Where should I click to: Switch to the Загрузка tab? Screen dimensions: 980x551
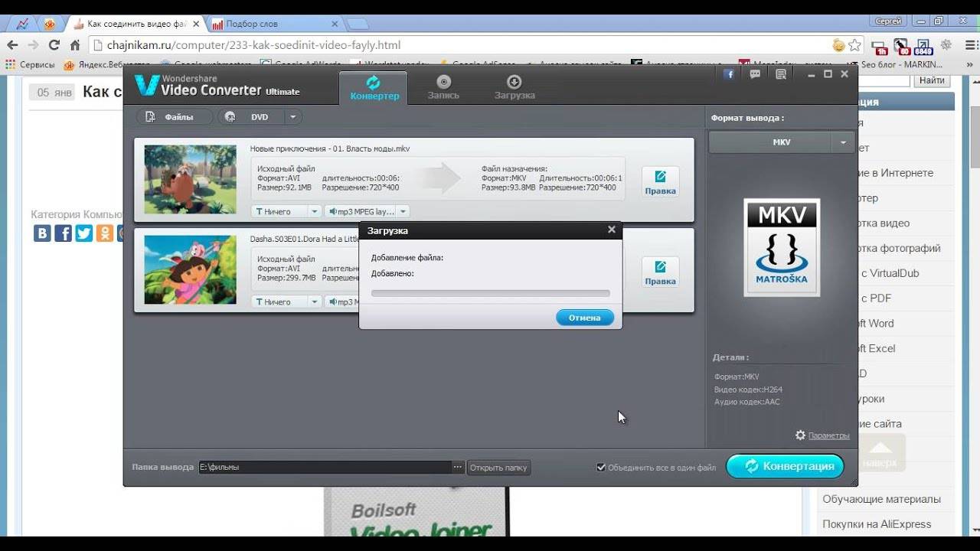(514, 88)
